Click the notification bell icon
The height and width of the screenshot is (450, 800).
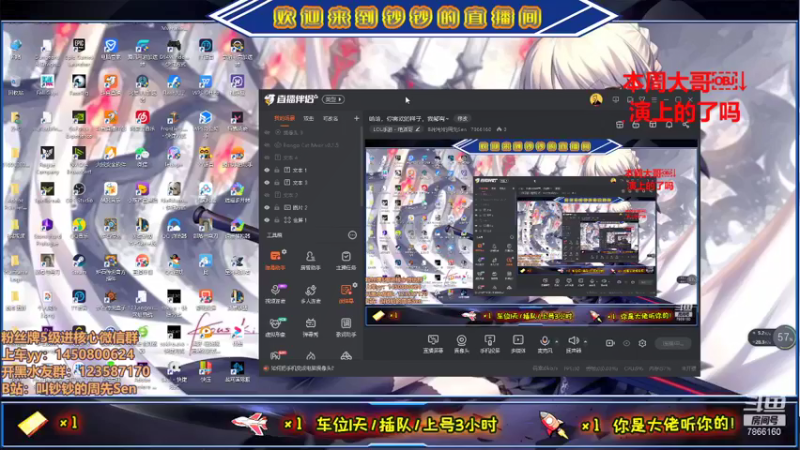(669, 124)
